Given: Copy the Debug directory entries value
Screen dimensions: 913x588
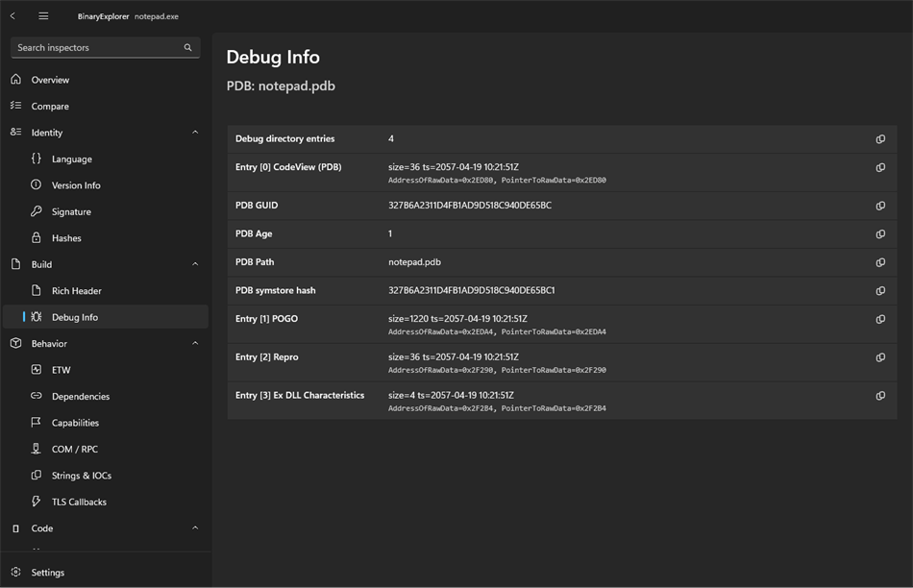Looking at the screenshot, I should 880,139.
